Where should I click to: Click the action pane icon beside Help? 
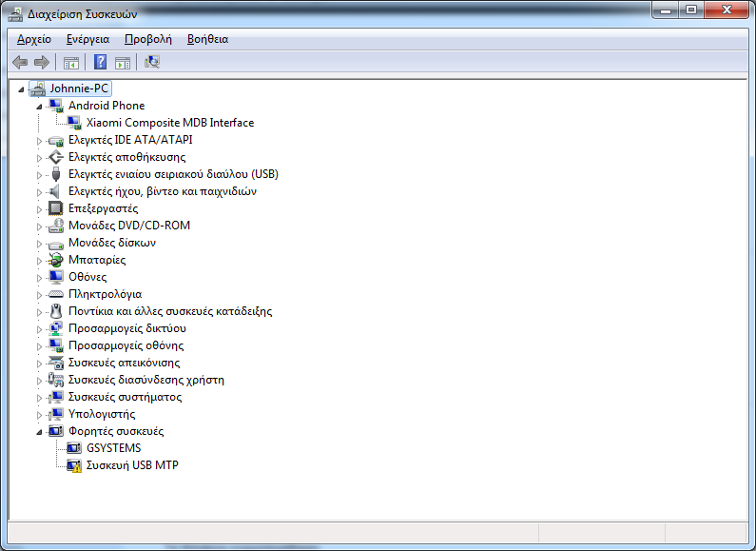pyautogui.click(x=122, y=63)
